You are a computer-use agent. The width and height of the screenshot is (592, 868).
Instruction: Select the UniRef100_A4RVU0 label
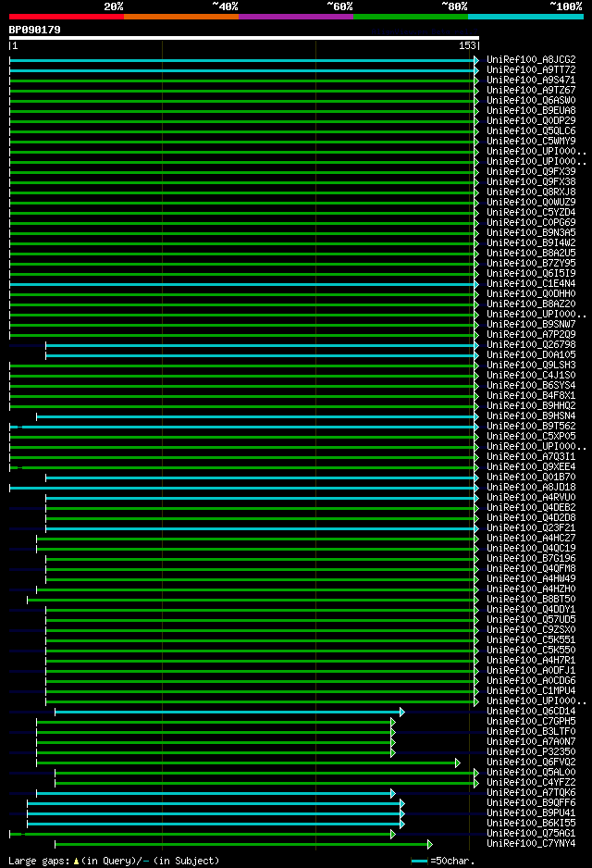pyautogui.click(x=531, y=498)
